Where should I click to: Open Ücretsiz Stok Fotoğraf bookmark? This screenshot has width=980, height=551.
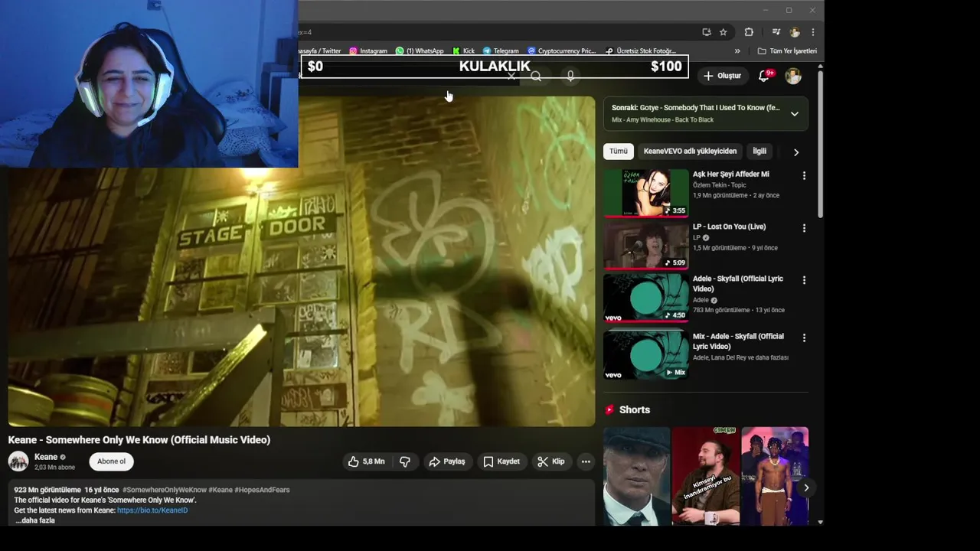click(x=641, y=51)
